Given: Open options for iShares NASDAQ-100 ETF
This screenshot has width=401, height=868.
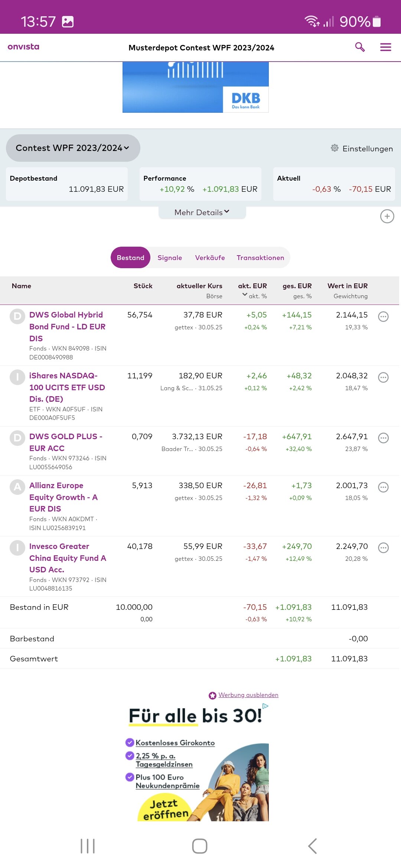Looking at the screenshot, I should tap(383, 377).
